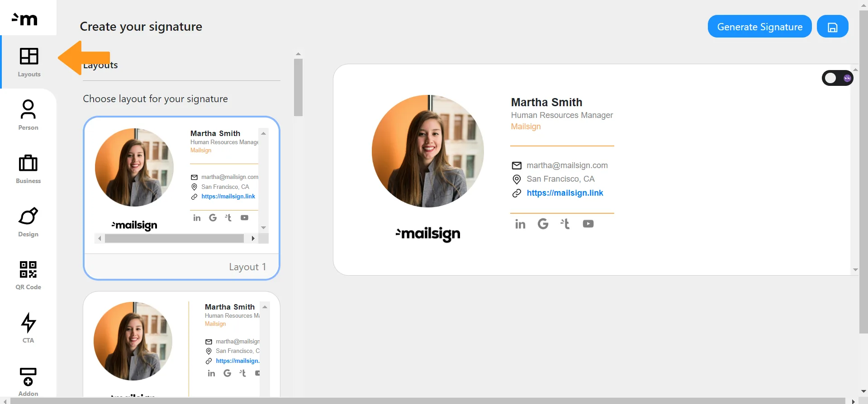Click Google icon in large signature preview
Image resolution: width=868 pixels, height=404 pixels.
pos(543,224)
